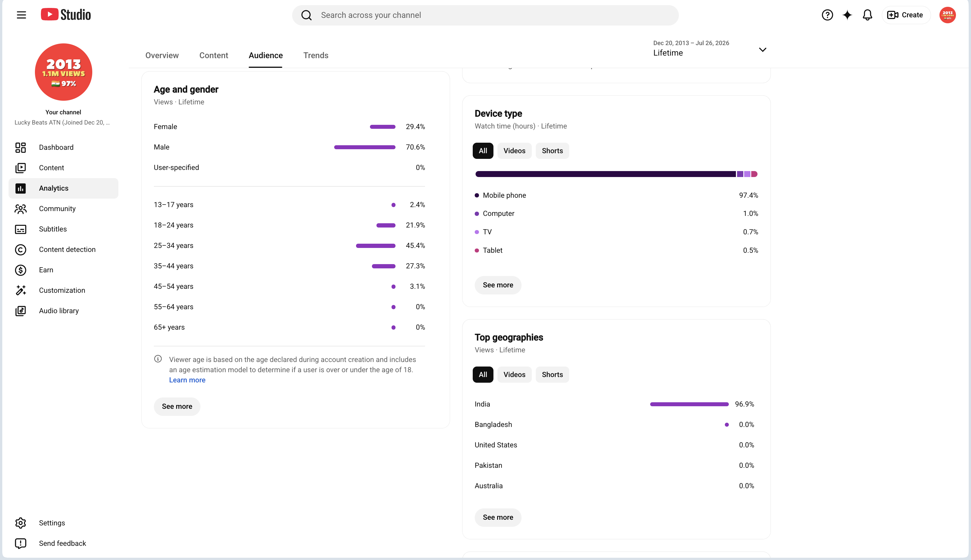The width and height of the screenshot is (971, 560).
Task: Click the 25–34 years percentage bar
Action: [x=376, y=246]
